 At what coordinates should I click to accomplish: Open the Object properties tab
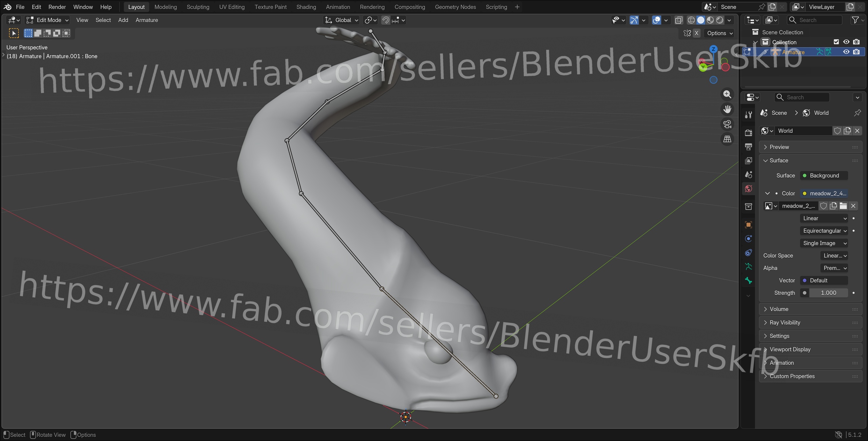(748, 225)
